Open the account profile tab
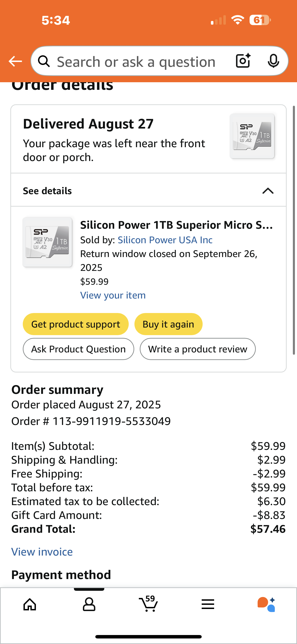 click(89, 605)
